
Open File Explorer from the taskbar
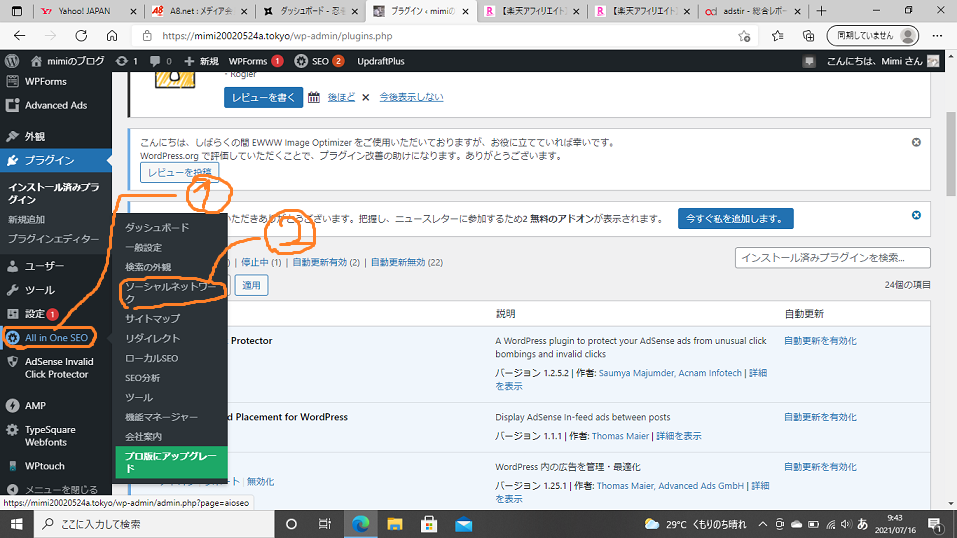395,524
